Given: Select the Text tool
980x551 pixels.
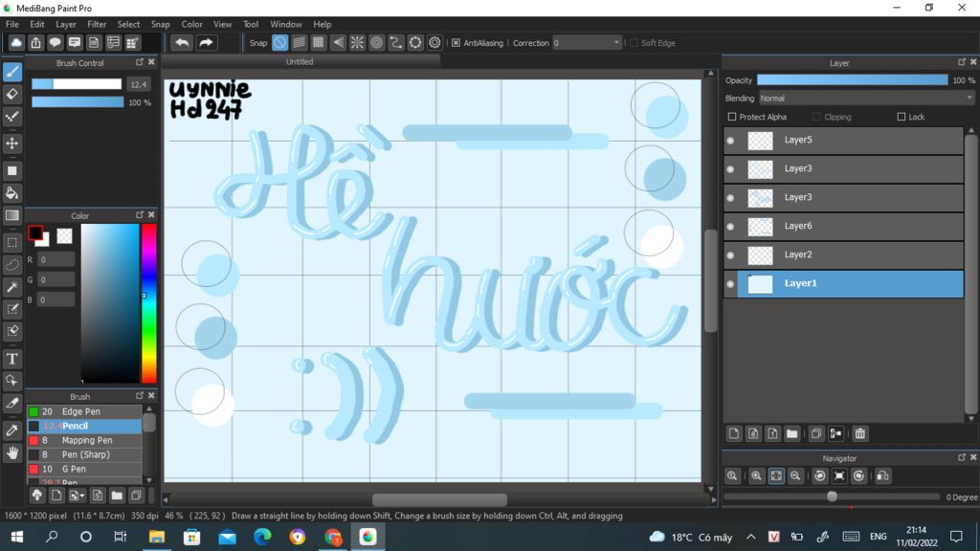Looking at the screenshot, I should click(x=11, y=359).
